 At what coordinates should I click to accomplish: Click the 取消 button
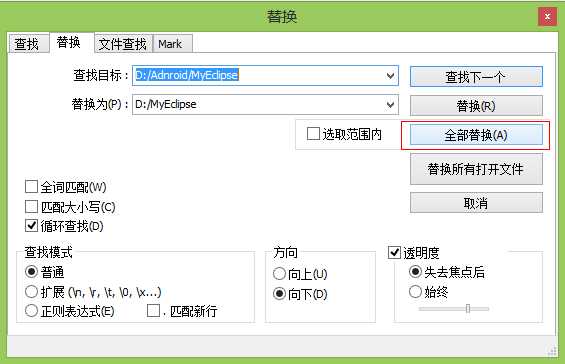[x=476, y=203]
